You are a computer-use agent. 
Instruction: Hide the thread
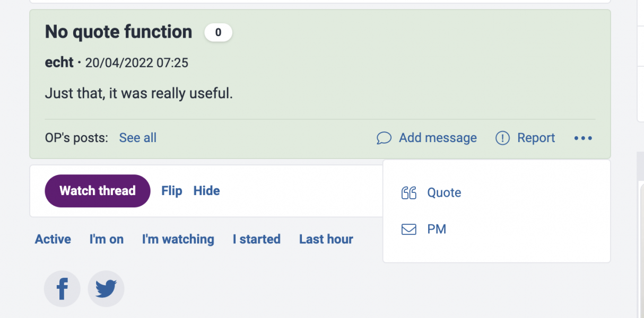tap(206, 190)
